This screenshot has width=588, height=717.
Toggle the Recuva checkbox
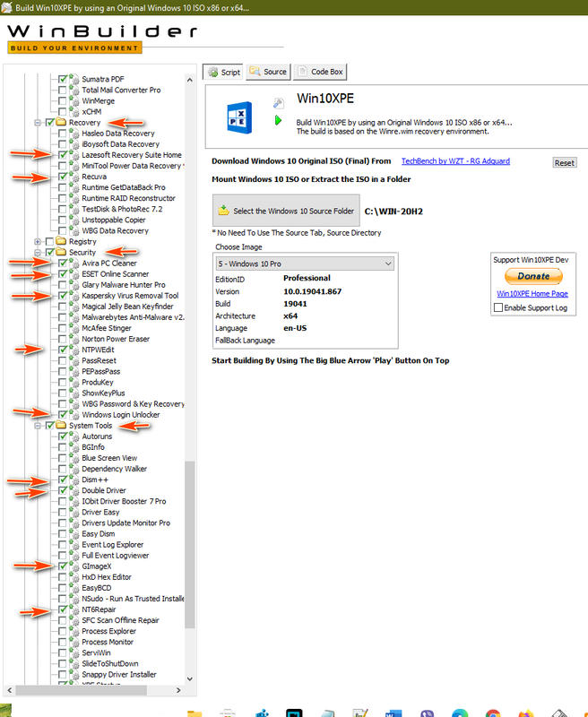click(x=63, y=177)
